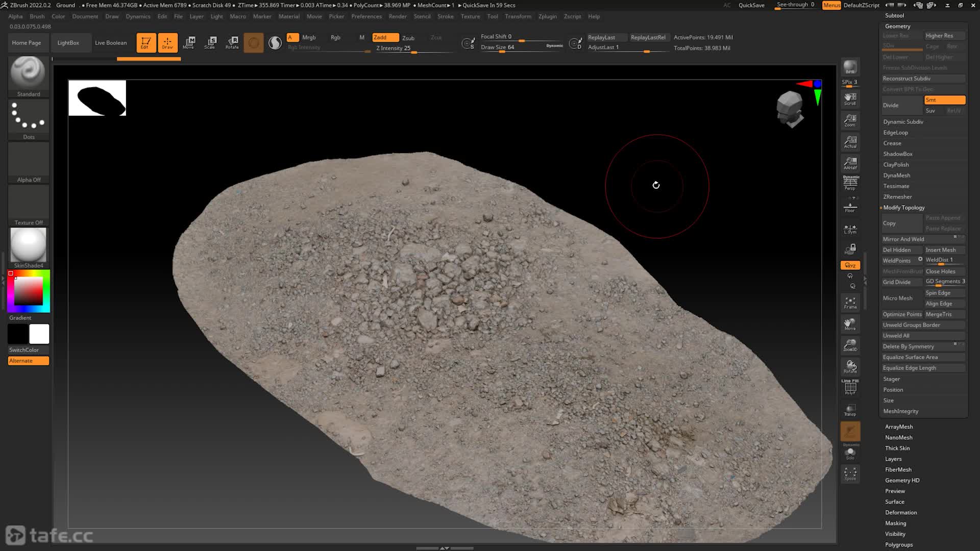Image resolution: width=980 pixels, height=551 pixels.
Task: Open the Texture Off selector
Action: (29, 205)
